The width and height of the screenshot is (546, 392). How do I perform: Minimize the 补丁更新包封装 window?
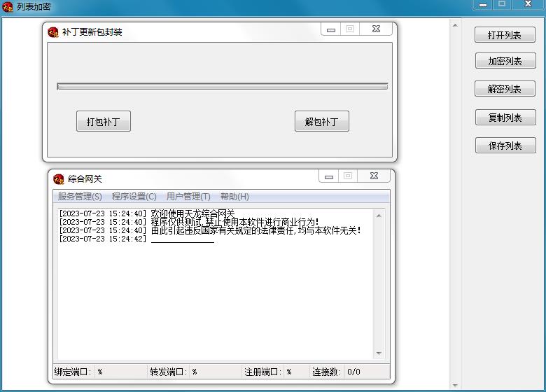(331, 29)
